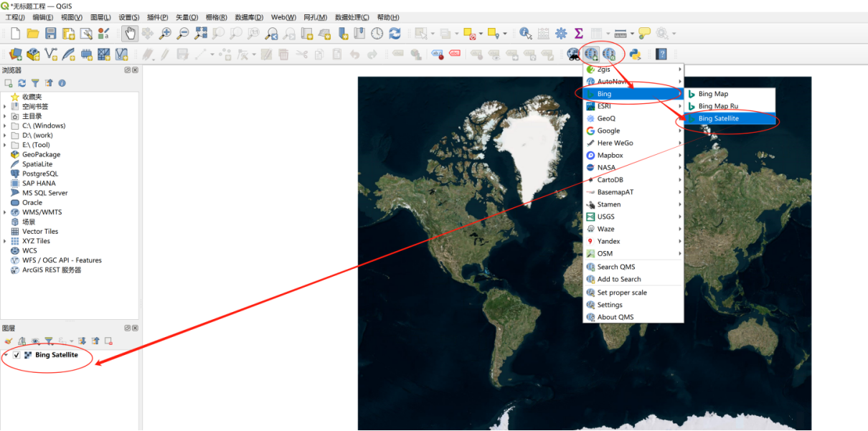This screenshot has width=868, height=431.
Task: Select ArcGIS REST 服务器 in Browser
Action: click(52, 270)
